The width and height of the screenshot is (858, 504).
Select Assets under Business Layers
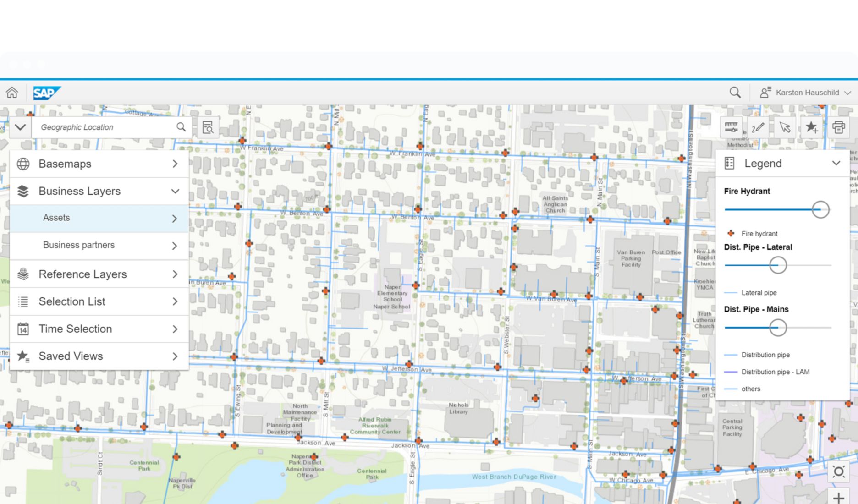99,218
